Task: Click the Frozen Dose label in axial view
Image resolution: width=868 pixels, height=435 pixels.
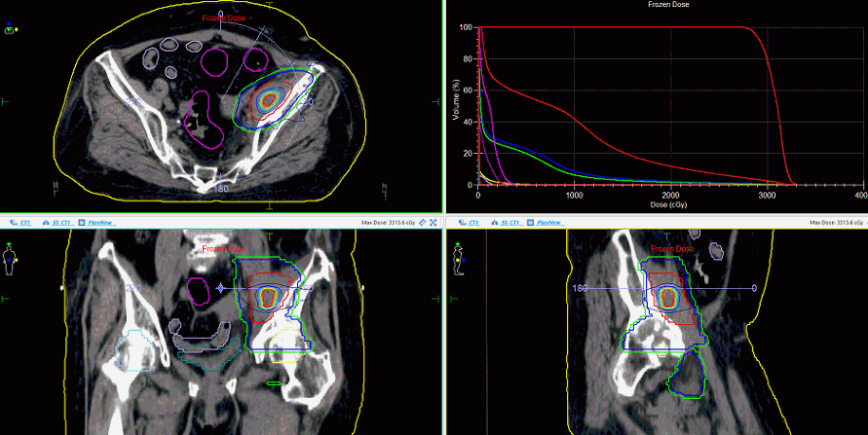Action: (223, 18)
